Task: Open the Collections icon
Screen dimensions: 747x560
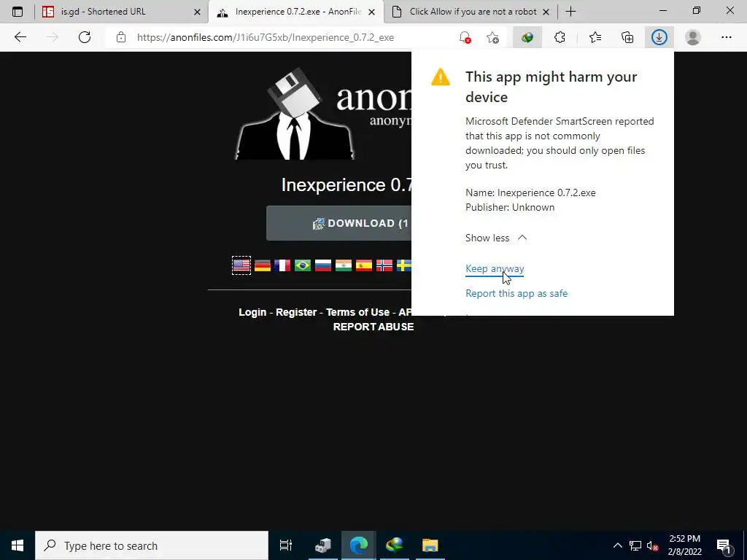Action: [627, 37]
